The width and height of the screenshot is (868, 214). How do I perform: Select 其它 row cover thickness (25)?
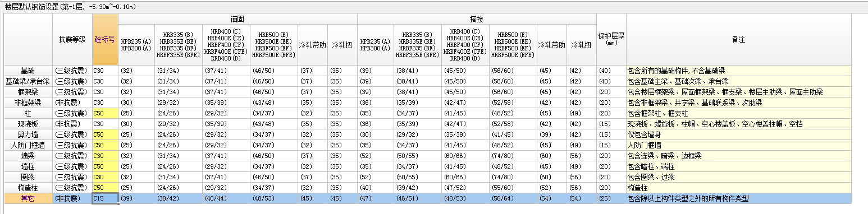pos(611,198)
